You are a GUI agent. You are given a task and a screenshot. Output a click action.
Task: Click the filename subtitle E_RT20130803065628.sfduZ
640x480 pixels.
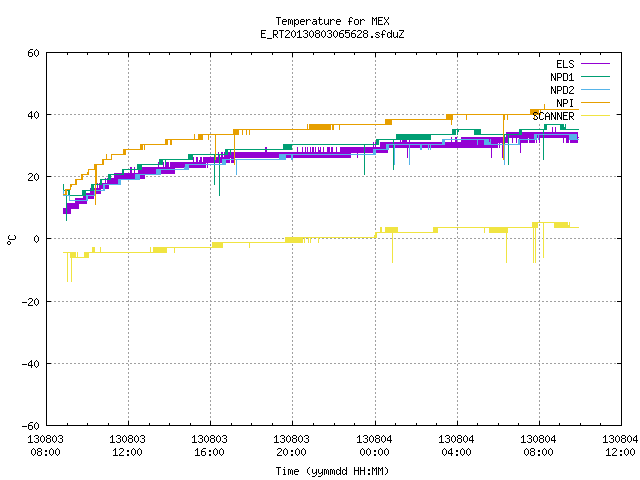pyautogui.click(x=332, y=34)
